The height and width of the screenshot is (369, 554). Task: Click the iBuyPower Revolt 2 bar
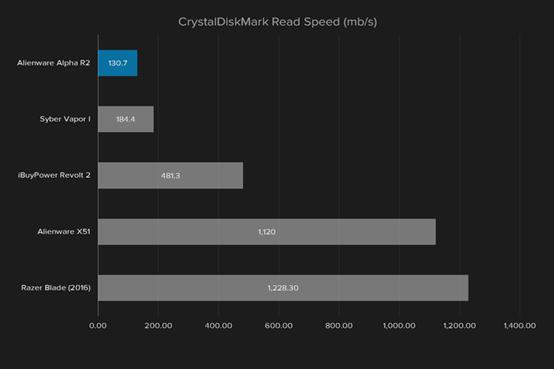[170, 175]
